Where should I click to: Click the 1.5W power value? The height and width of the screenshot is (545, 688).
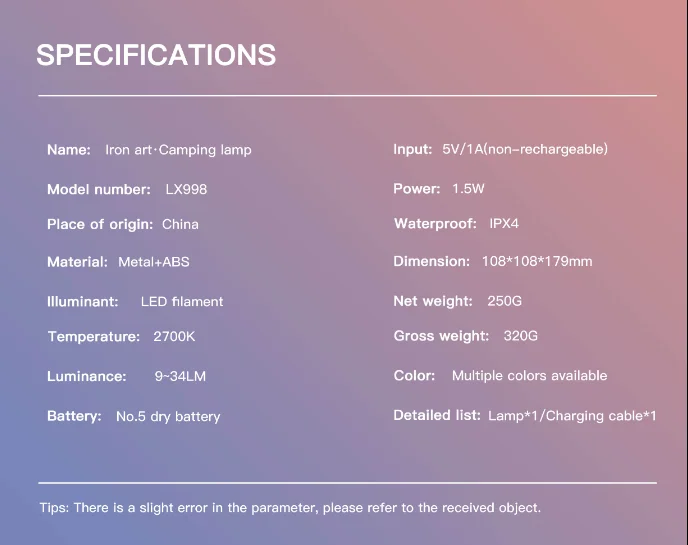click(x=468, y=189)
